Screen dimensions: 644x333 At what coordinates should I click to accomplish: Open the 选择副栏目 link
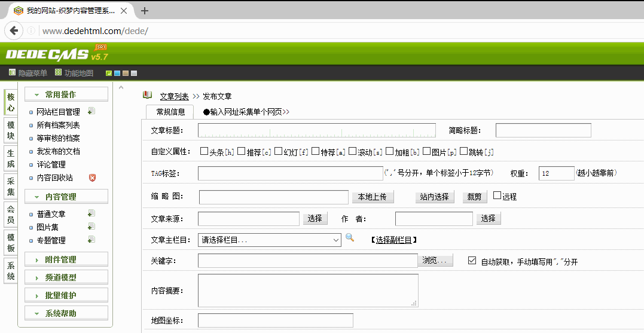click(x=394, y=240)
